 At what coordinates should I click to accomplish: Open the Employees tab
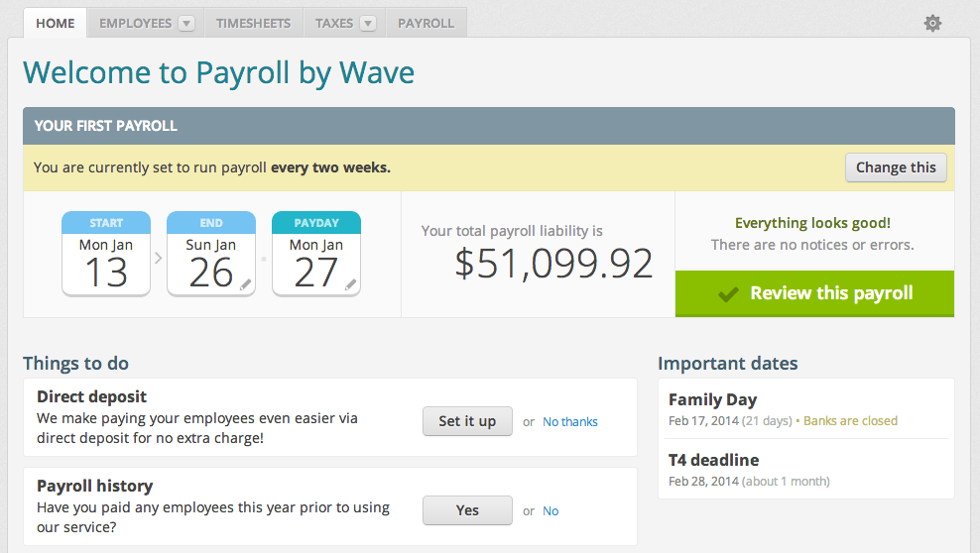click(135, 23)
